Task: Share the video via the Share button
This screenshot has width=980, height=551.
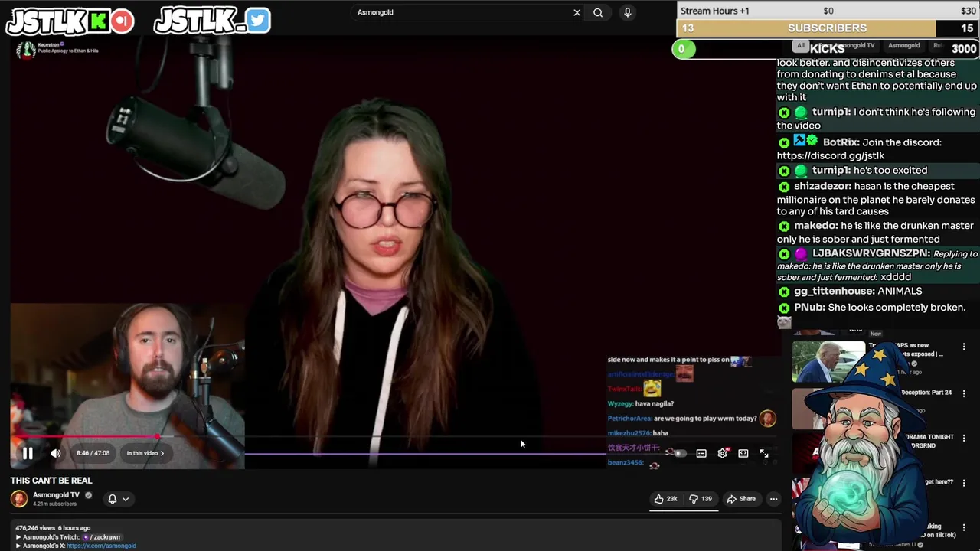Action: coord(741,499)
